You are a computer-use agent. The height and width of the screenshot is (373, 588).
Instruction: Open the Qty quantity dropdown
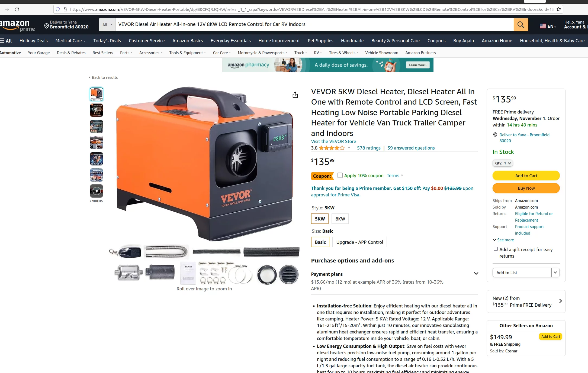[503, 163]
